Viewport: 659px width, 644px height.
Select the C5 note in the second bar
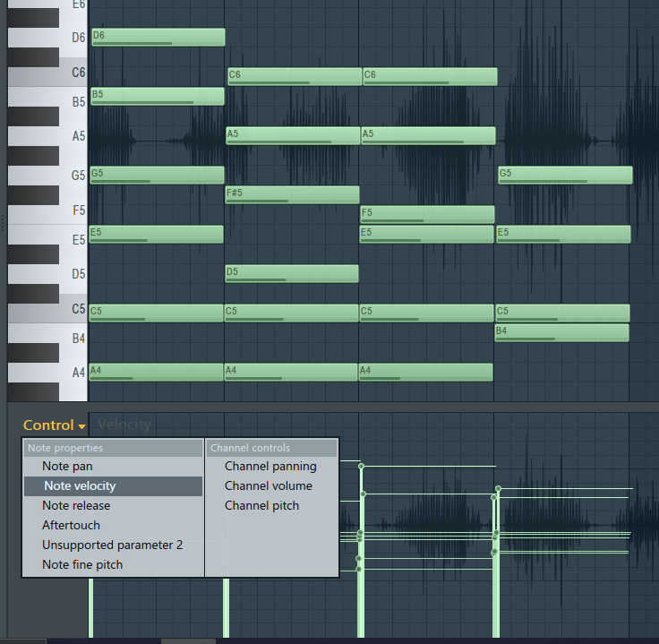pos(292,313)
